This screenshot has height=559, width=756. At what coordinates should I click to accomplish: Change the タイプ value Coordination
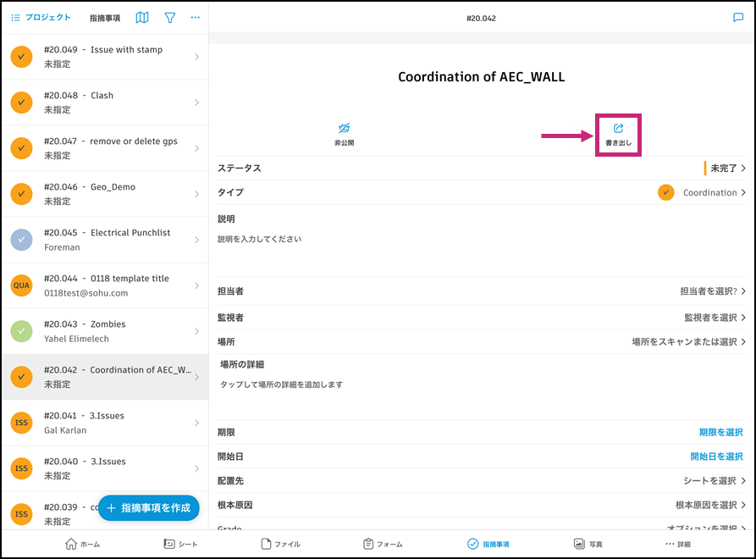(714, 192)
